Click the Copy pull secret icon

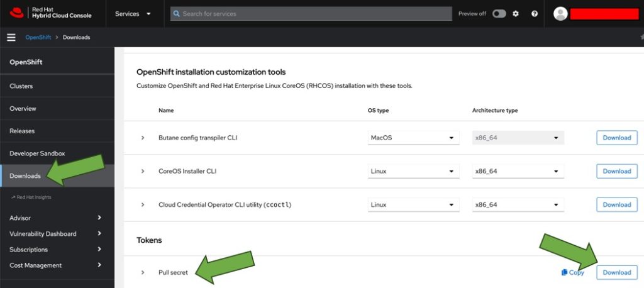564,272
